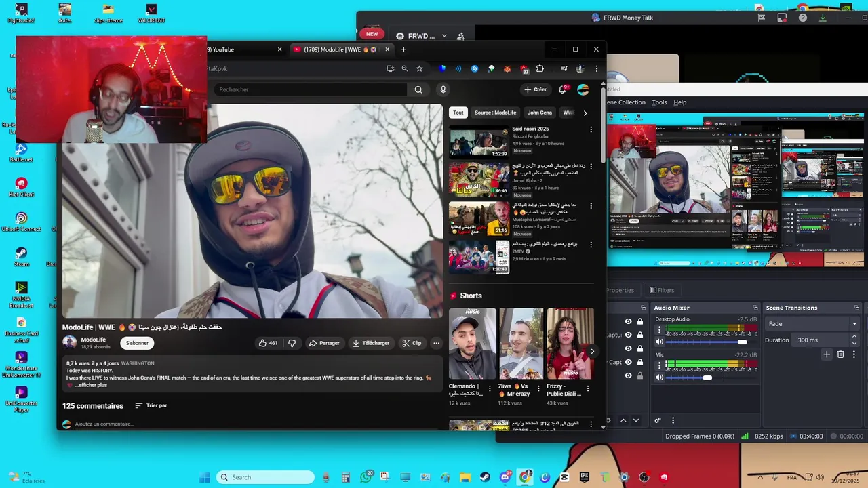The height and width of the screenshot is (488, 868).
Task: Open options for Said nasiri 2025 video
Action: (x=591, y=129)
